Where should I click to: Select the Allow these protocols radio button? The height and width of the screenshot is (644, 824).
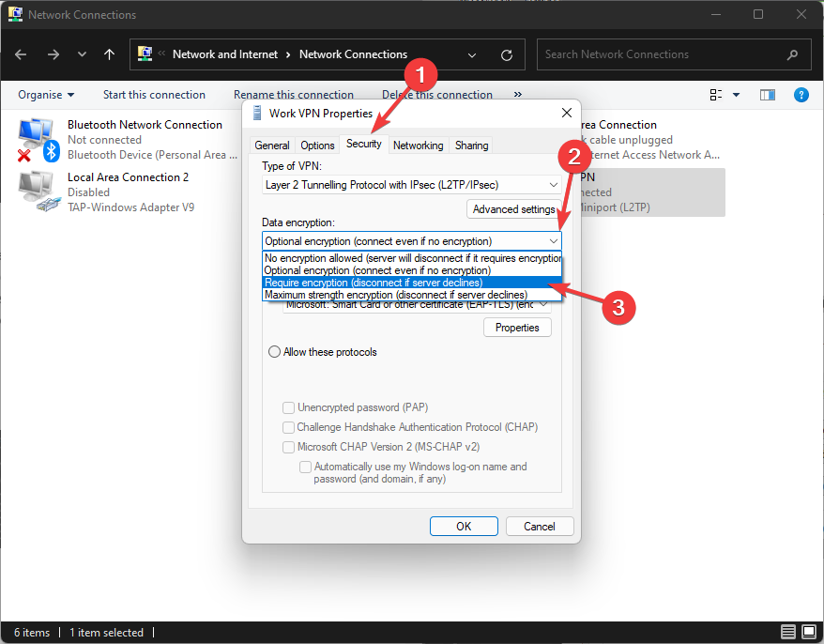[275, 352]
